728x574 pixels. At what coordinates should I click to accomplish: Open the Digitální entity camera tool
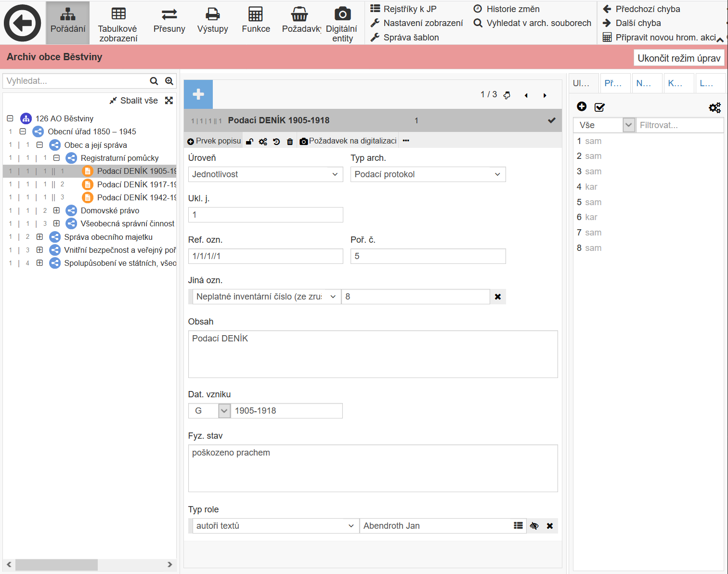click(x=342, y=23)
